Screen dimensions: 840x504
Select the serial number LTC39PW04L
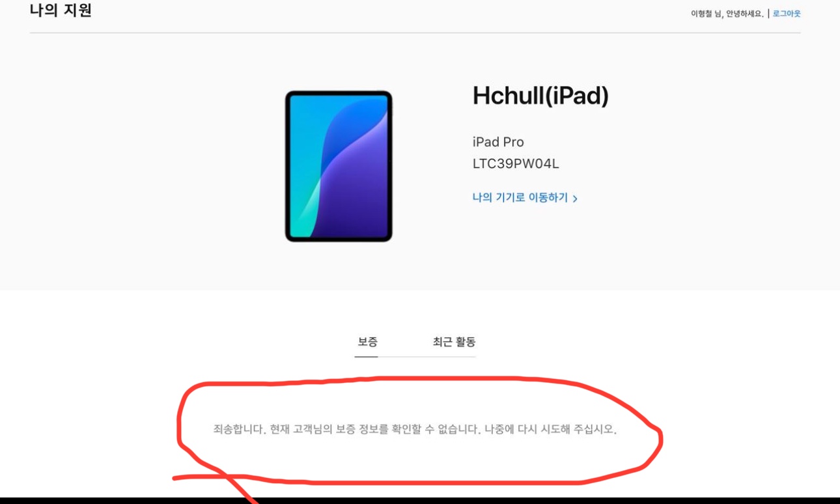click(516, 164)
